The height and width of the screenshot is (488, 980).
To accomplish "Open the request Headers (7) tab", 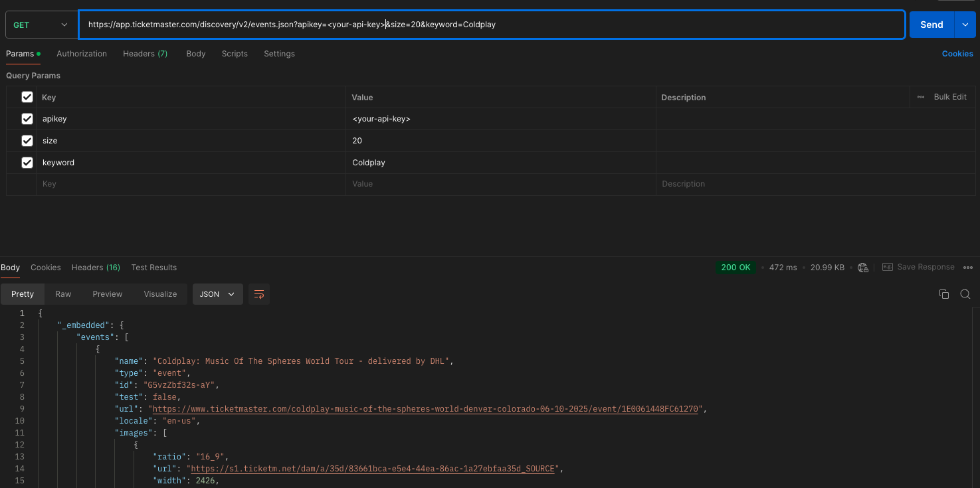I will pos(145,54).
